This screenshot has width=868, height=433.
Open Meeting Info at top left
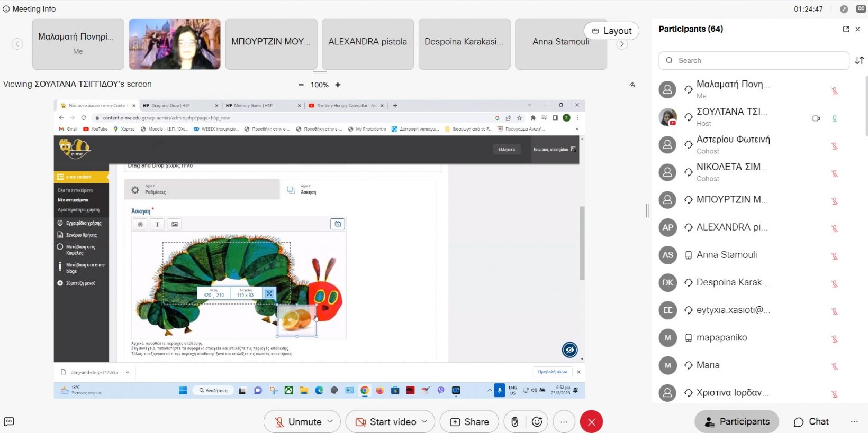tap(29, 9)
